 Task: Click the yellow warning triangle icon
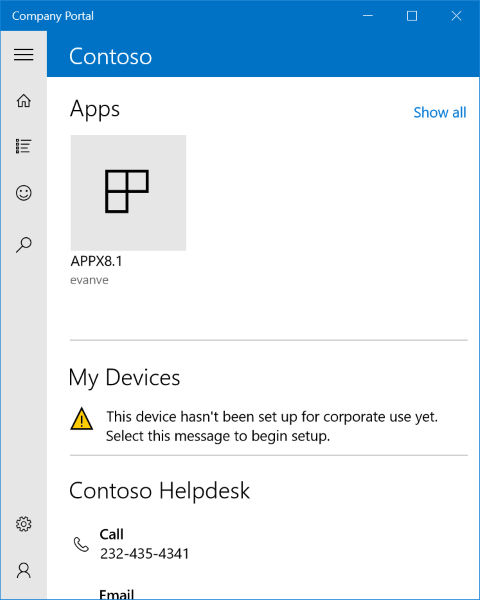82,419
